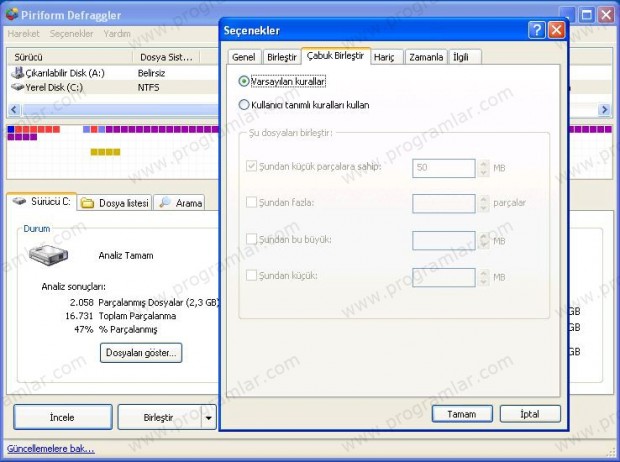The width and height of the screenshot is (620, 462).
Task: Toggle the Şundan bu büyük checkbox
Action: coord(251,239)
